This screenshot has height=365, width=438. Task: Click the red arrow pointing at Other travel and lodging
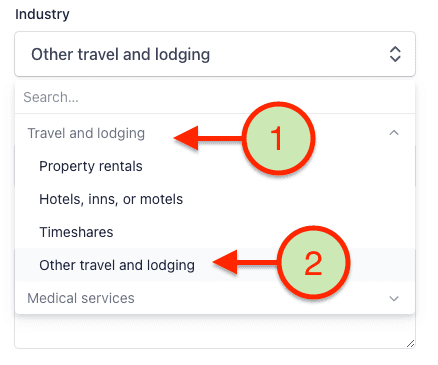click(246, 262)
